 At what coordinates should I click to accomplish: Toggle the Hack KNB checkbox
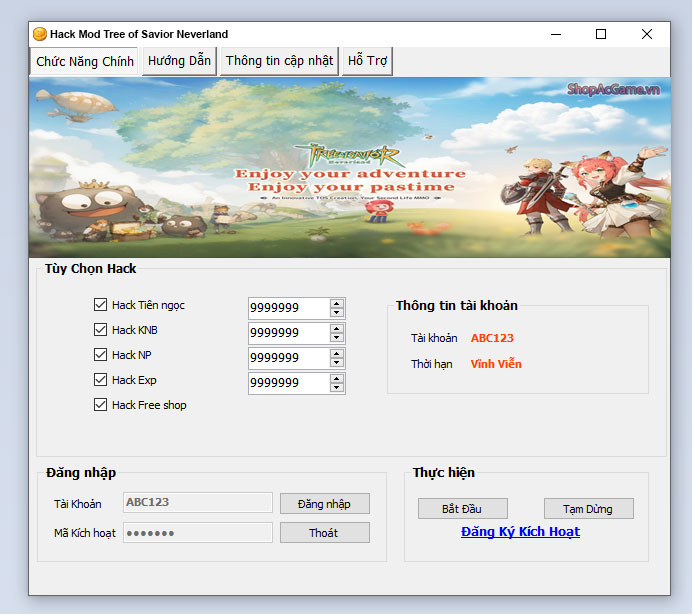point(100,330)
